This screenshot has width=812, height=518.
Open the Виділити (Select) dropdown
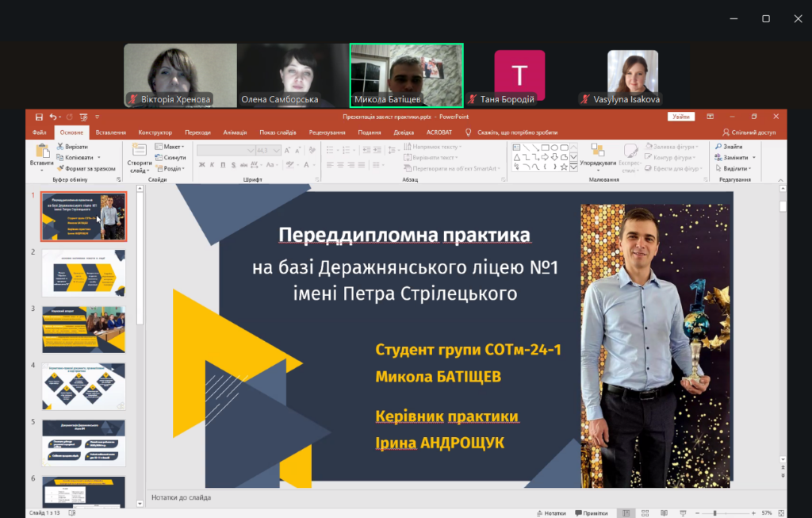coord(734,168)
